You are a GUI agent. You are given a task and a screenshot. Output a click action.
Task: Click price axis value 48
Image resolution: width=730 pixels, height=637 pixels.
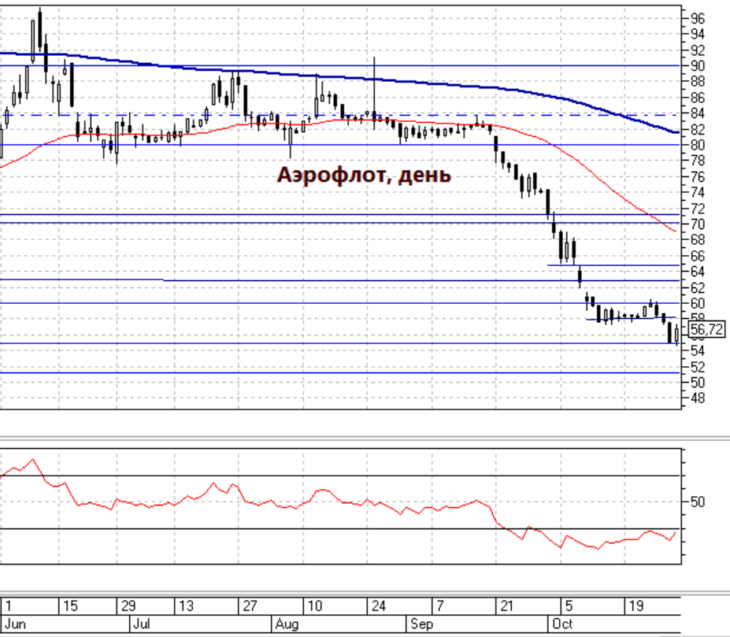697,399
